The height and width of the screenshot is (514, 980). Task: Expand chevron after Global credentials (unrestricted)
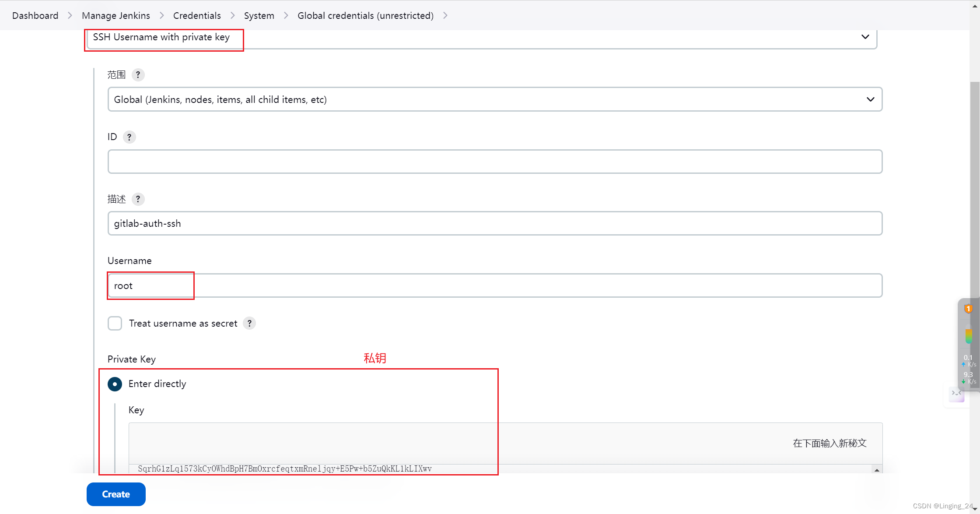click(445, 16)
